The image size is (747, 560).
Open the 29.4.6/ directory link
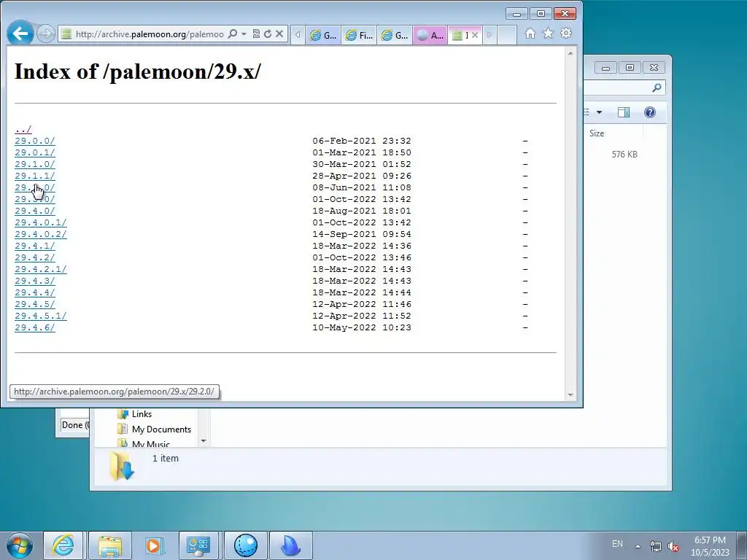pyautogui.click(x=35, y=327)
